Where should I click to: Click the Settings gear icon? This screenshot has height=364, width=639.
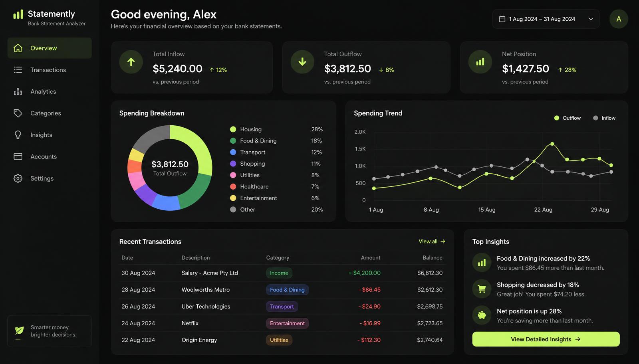tap(18, 178)
